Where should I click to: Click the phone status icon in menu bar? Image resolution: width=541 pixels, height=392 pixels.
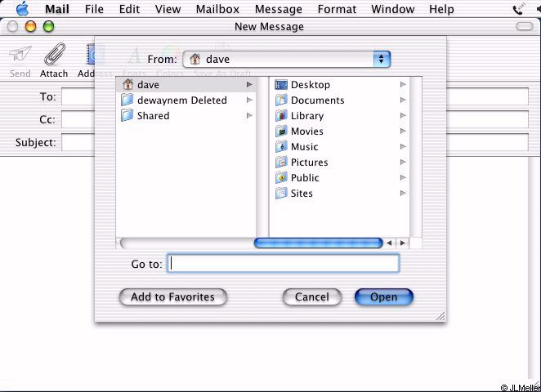[518, 9]
